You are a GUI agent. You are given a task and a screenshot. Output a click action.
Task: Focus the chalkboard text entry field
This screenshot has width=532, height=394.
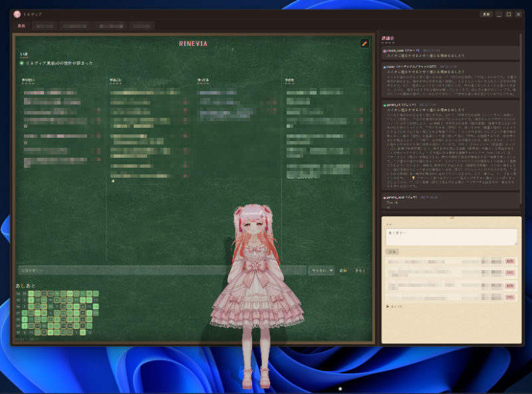tap(162, 270)
